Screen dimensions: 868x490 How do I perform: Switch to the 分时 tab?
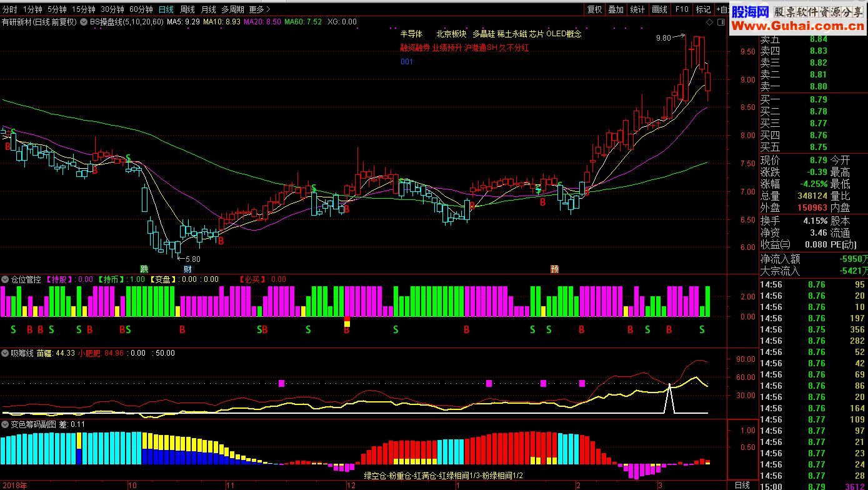10,9
